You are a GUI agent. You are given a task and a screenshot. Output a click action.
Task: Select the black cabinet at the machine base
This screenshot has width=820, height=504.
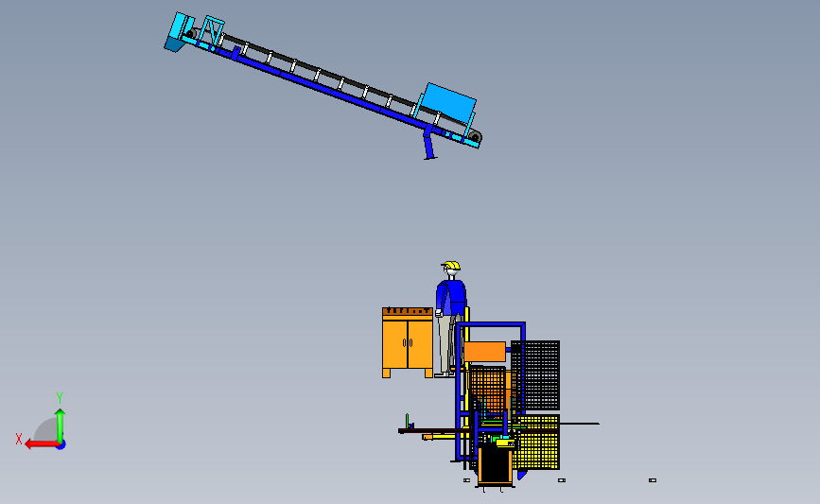tap(495, 464)
